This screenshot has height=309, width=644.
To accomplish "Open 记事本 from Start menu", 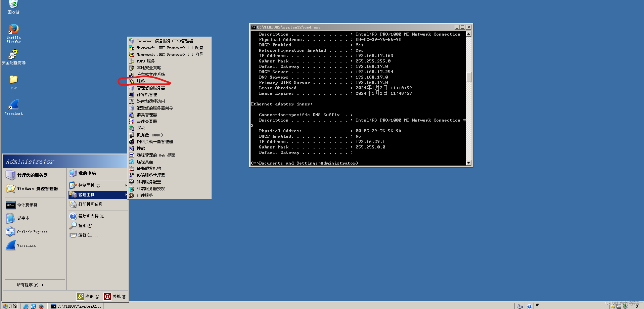I will [x=35, y=218].
